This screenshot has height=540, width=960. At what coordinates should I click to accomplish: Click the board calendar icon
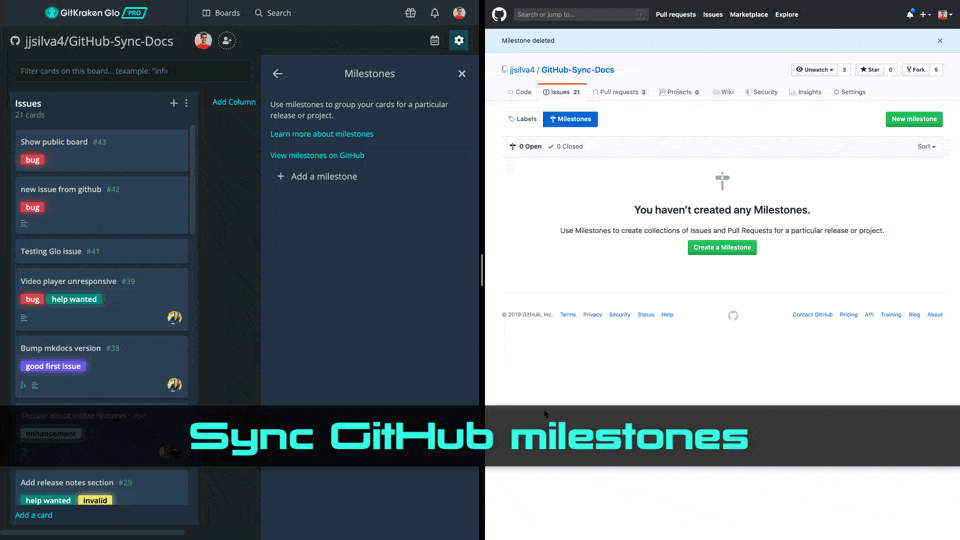tap(435, 40)
